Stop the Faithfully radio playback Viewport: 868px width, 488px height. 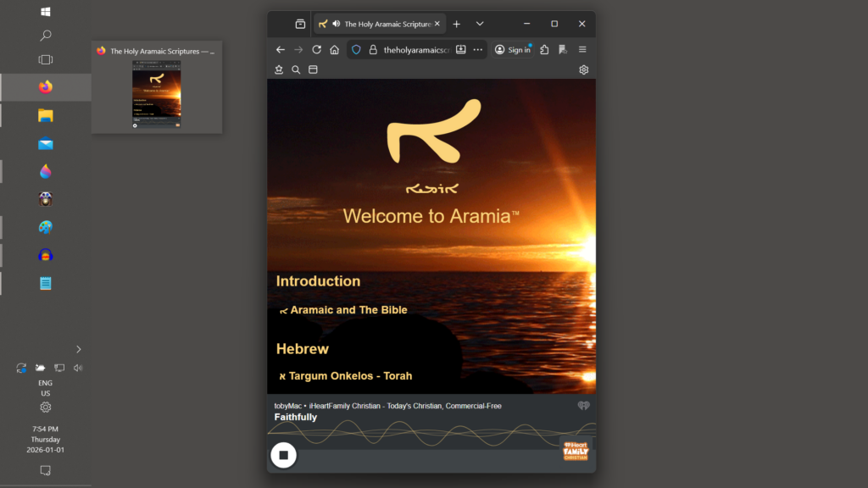[x=283, y=455]
